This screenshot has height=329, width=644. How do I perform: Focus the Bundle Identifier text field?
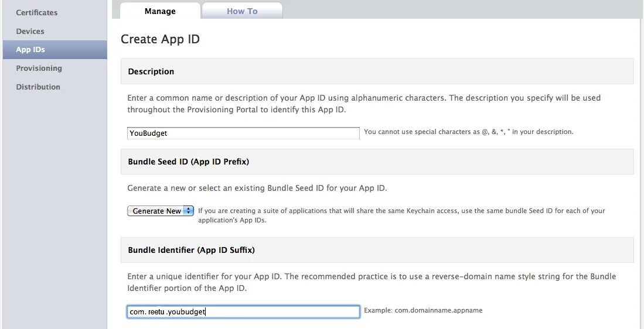(x=243, y=311)
